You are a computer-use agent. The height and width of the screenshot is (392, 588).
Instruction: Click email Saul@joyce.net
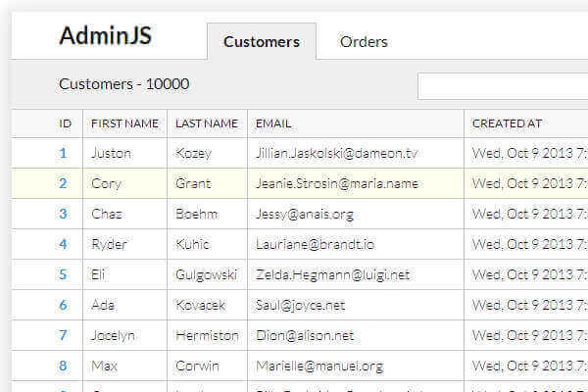300,305
